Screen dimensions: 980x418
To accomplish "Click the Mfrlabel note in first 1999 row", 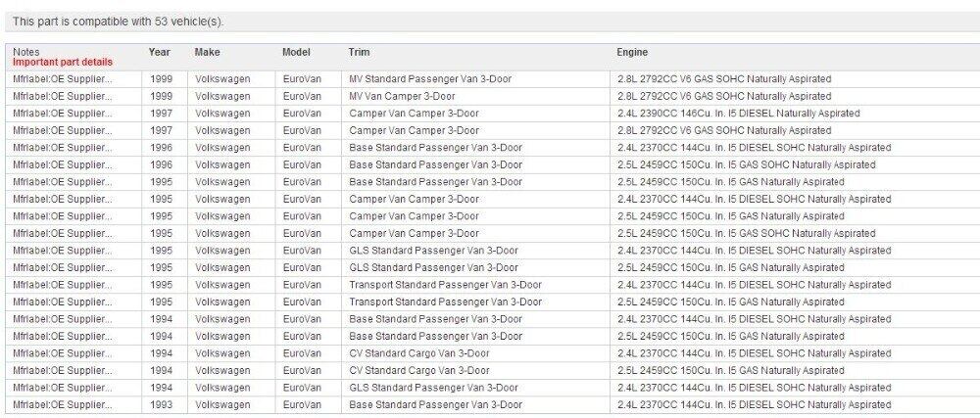I will point(63,78).
